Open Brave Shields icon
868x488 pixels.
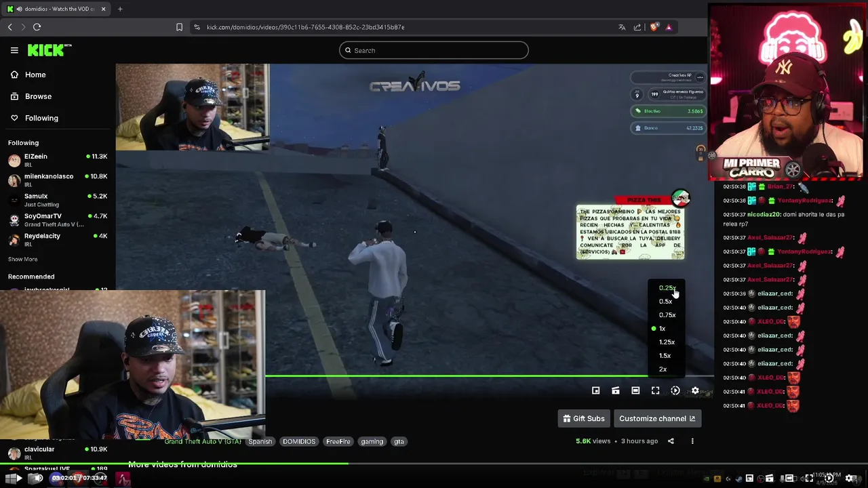(654, 27)
